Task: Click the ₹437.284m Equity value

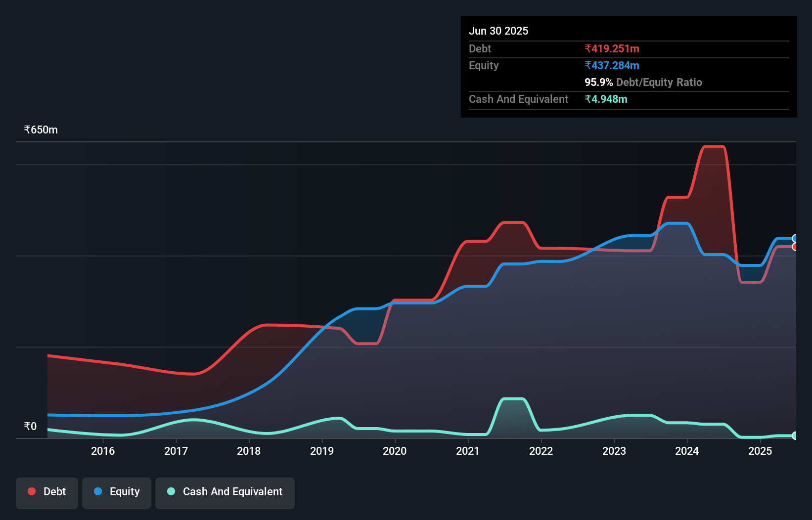Action: (x=613, y=65)
